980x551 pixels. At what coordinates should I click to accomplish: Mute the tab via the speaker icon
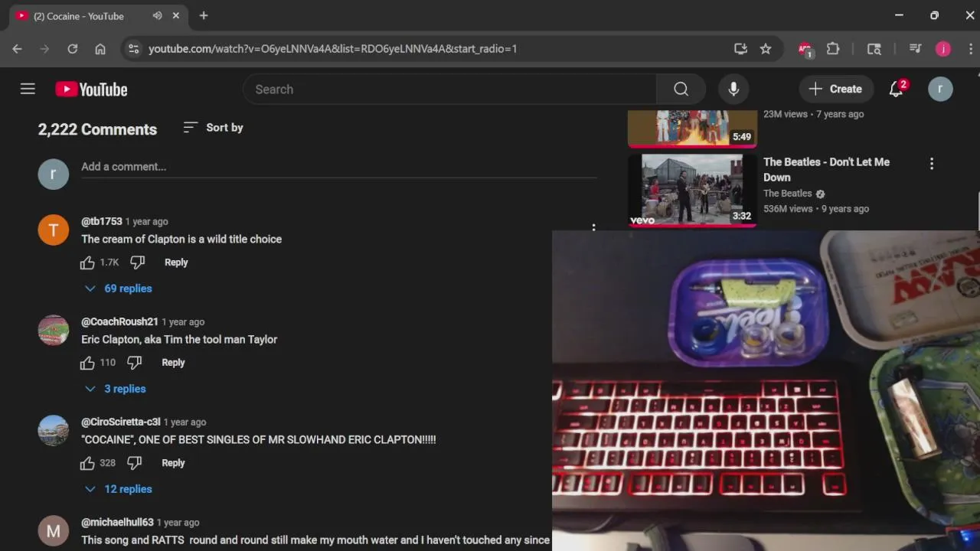[x=157, y=15]
